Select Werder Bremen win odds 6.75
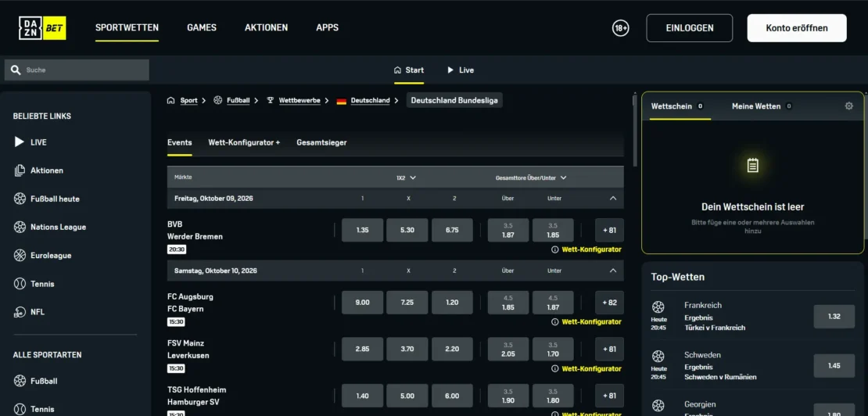Image resolution: width=868 pixels, height=416 pixels. click(x=452, y=230)
